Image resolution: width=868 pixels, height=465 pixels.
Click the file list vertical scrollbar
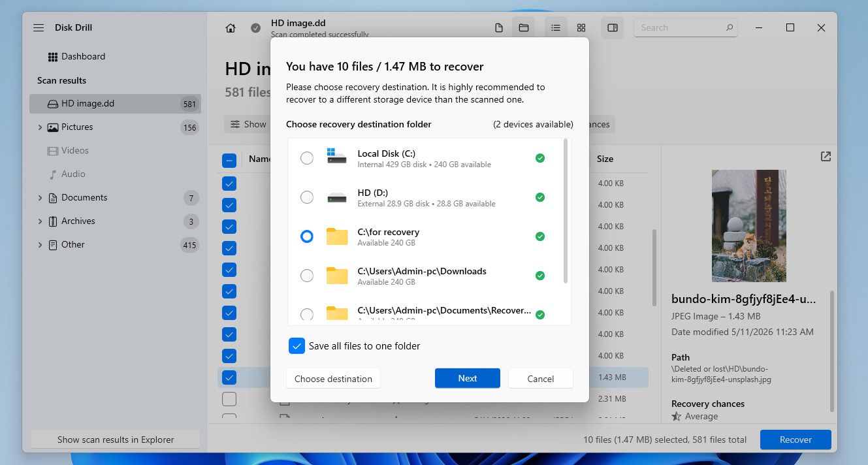pos(654,268)
